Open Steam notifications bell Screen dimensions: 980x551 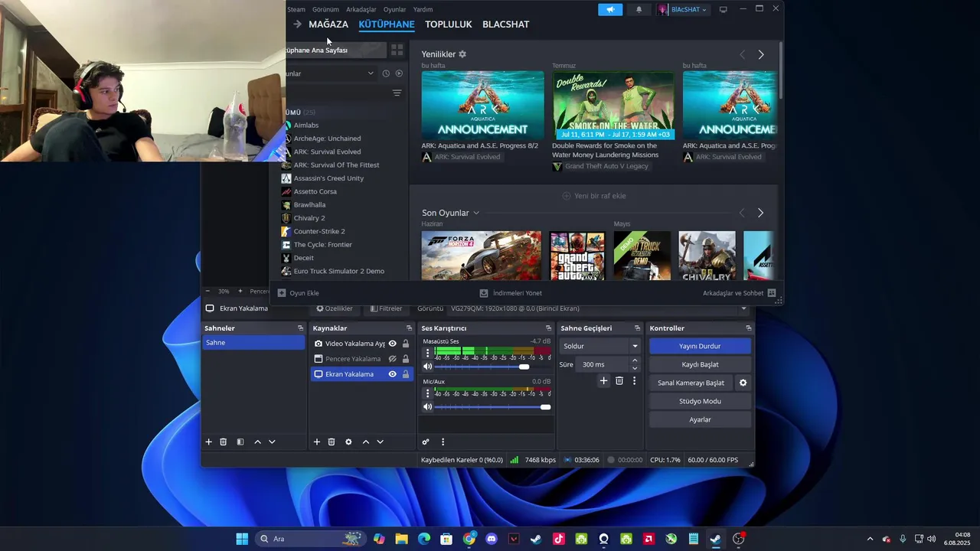click(639, 9)
